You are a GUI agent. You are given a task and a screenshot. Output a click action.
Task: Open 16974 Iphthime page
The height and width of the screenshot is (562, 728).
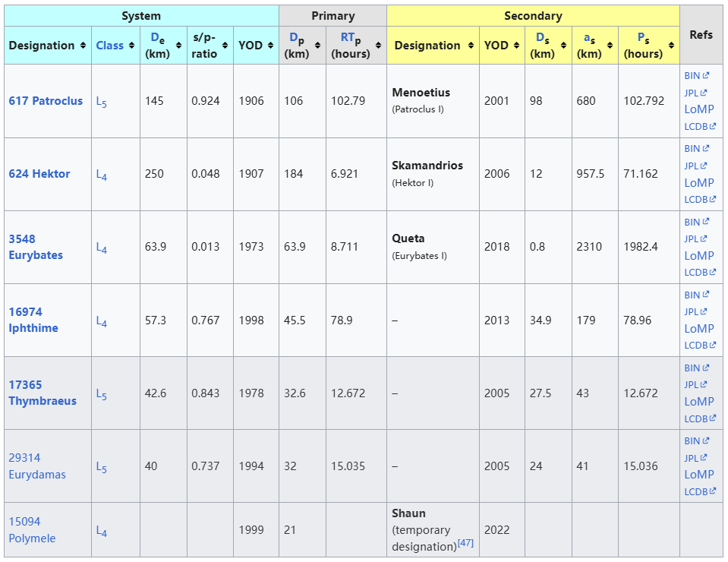pos(33,320)
